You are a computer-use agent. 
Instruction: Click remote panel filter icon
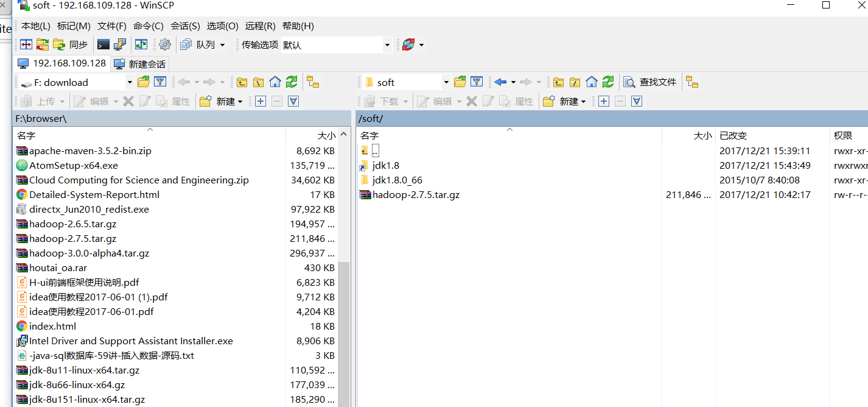[477, 82]
